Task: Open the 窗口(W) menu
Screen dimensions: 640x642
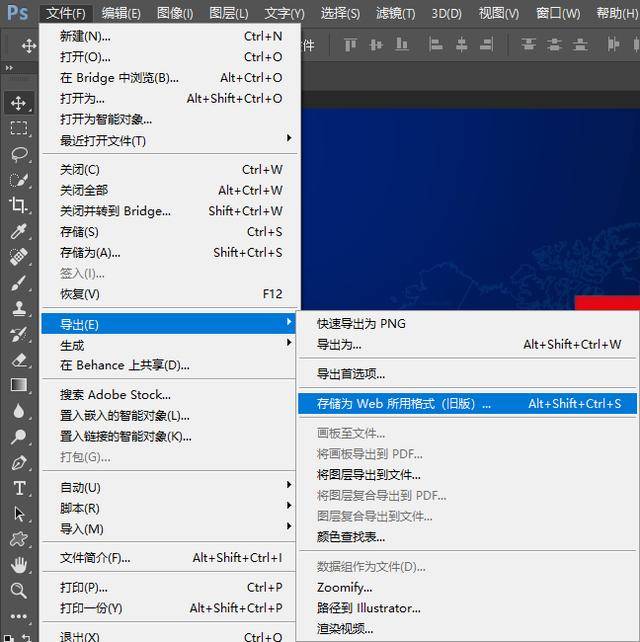Action: [559, 14]
